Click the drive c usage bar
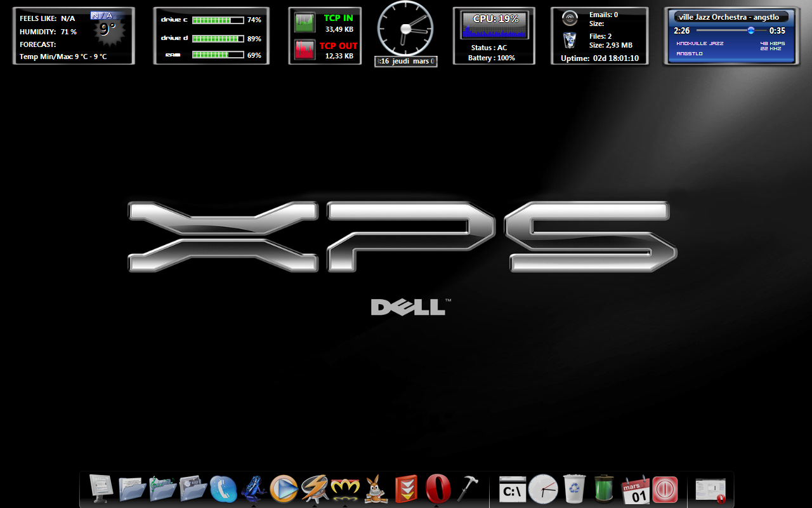Screen dimensions: 812x508 coord(218,20)
